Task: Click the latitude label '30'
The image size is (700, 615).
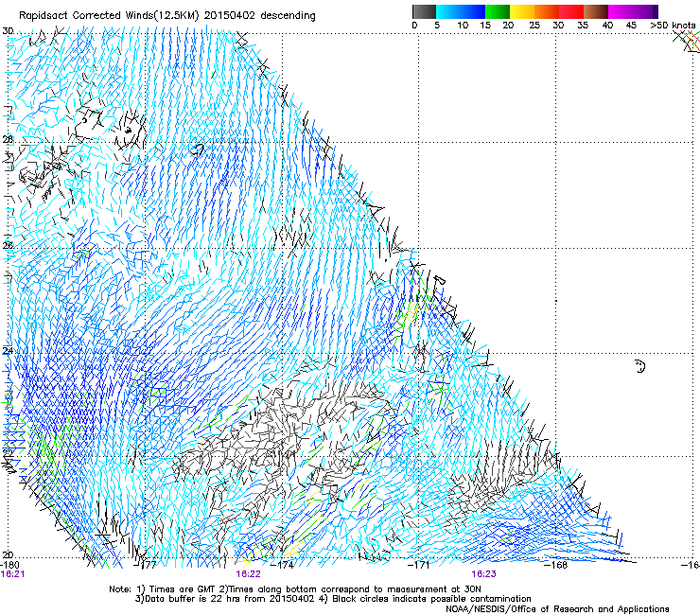Action: pyautogui.click(x=8, y=31)
